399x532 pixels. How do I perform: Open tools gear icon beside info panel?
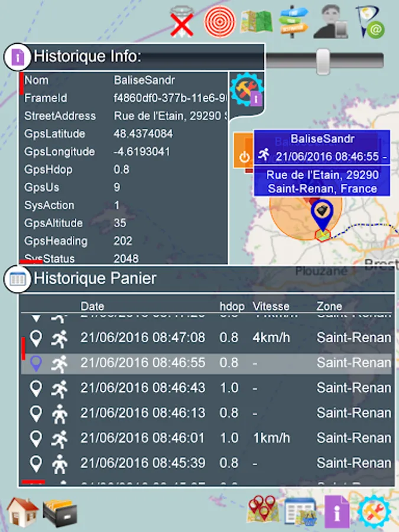[246, 90]
